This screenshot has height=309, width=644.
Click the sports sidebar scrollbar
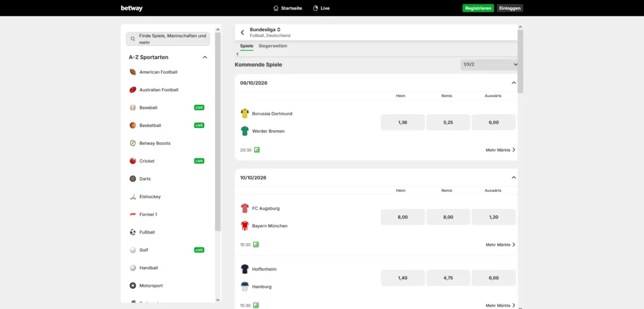218,131
